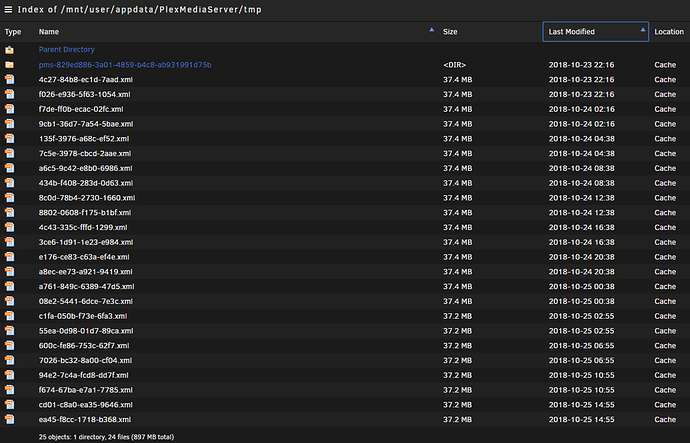Sort the listing by Location column
690x443 pixels.
pyautogui.click(x=669, y=32)
